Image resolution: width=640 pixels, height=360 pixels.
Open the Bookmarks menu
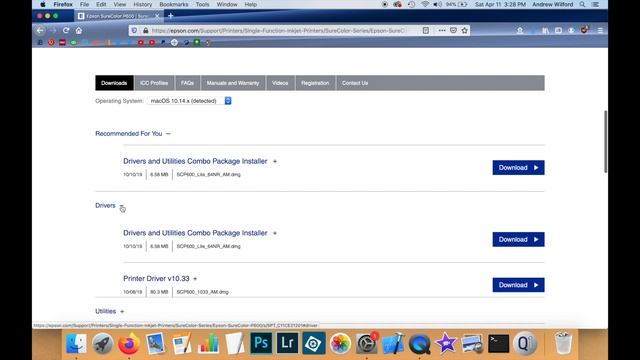pos(174,4)
